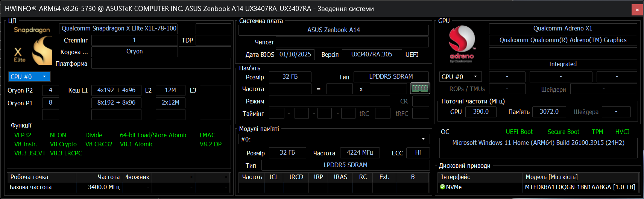Click the FMAC feature label
Viewport: 644px width, 199px height.
tap(207, 135)
